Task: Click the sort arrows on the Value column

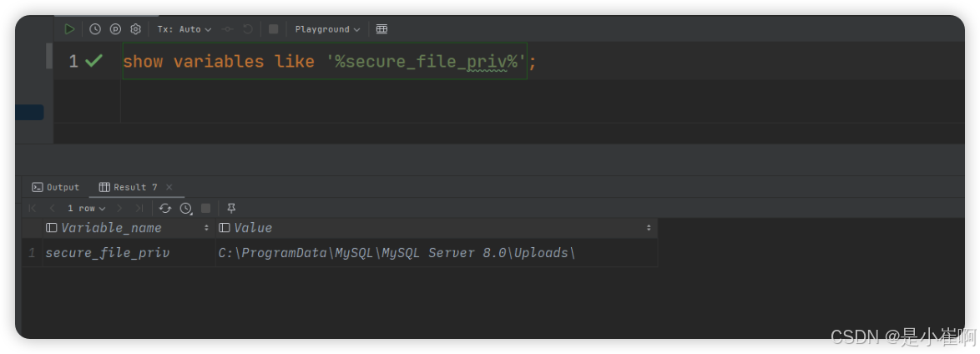Action: point(649,228)
